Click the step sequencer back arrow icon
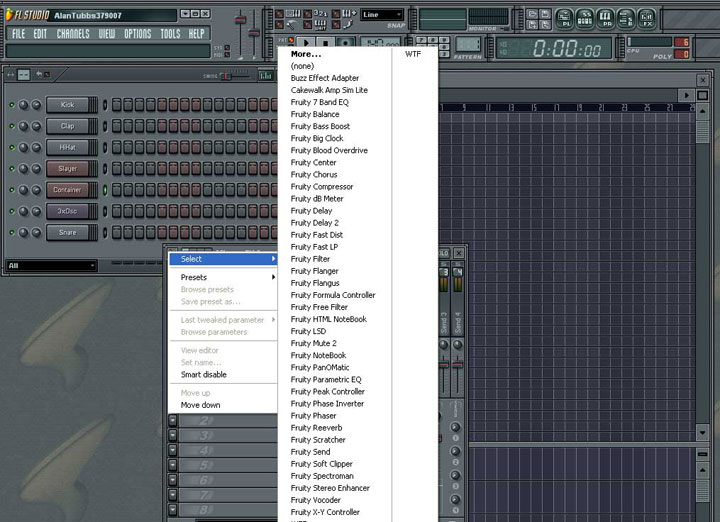720x522 pixels. [x=39, y=74]
